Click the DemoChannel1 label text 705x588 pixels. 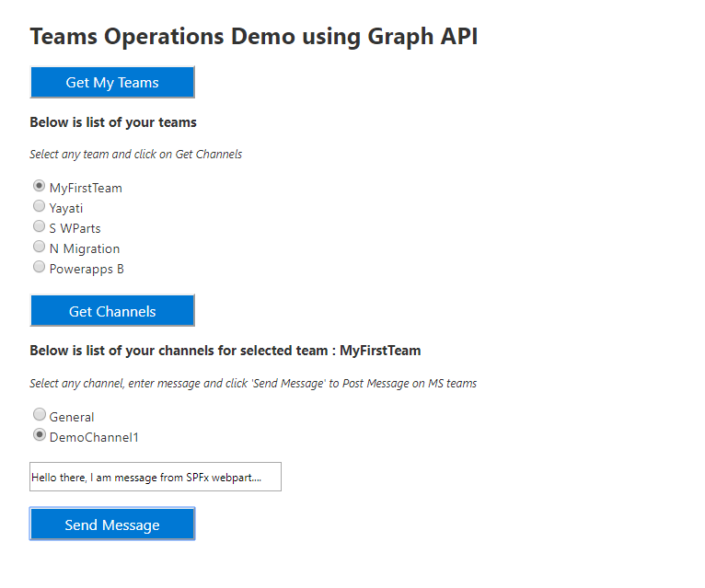[x=94, y=437]
